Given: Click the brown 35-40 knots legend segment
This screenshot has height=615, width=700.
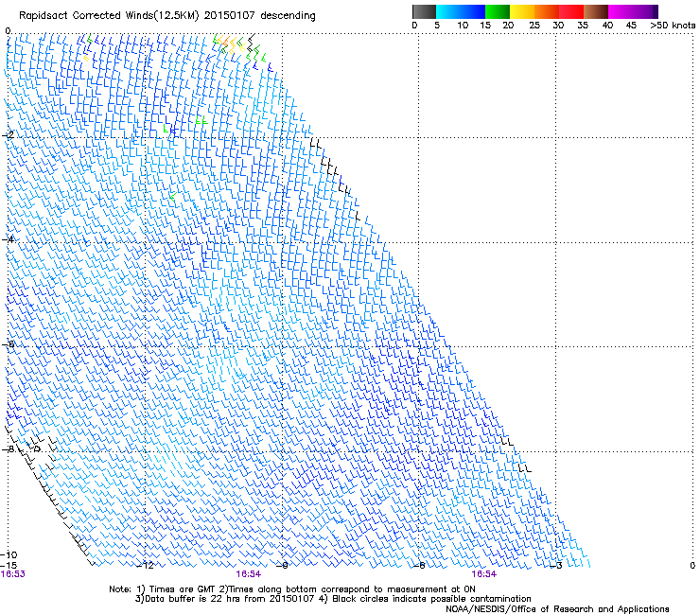Looking at the screenshot, I should point(596,11).
